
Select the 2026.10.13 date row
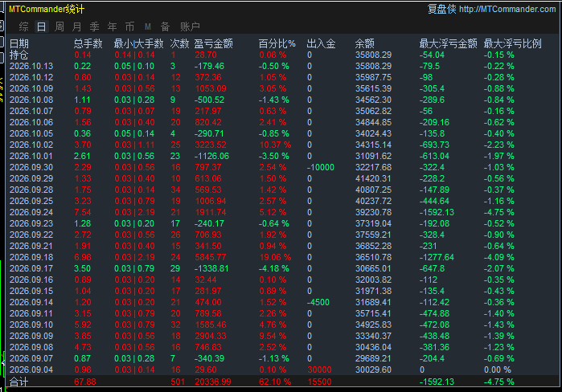(x=31, y=66)
